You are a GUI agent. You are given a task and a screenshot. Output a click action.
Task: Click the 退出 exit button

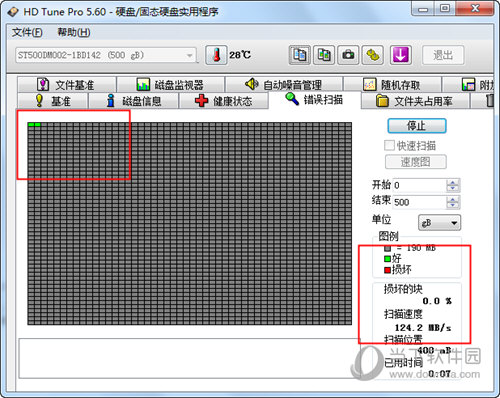pyautogui.click(x=443, y=55)
